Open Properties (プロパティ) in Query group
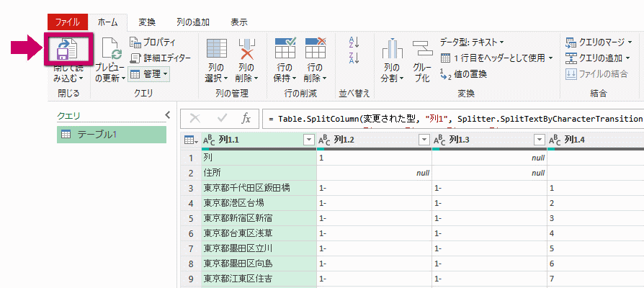This screenshot has width=644, height=288. 153,42
